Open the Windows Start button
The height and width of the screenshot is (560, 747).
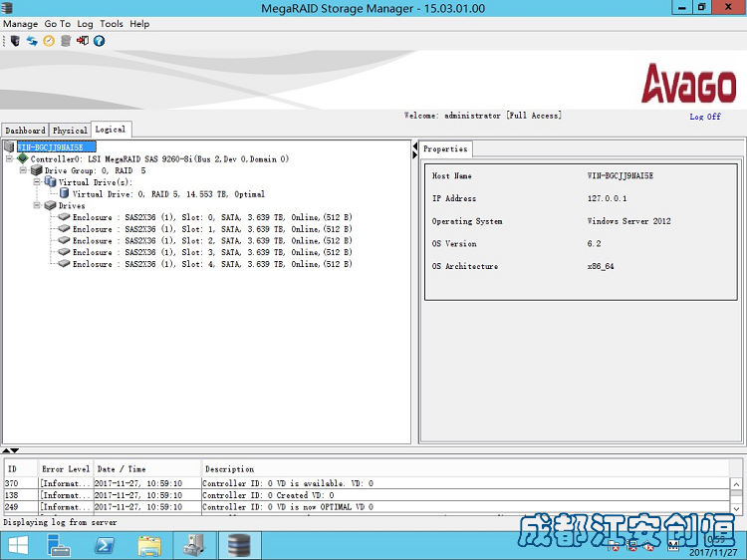coord(18,546)
